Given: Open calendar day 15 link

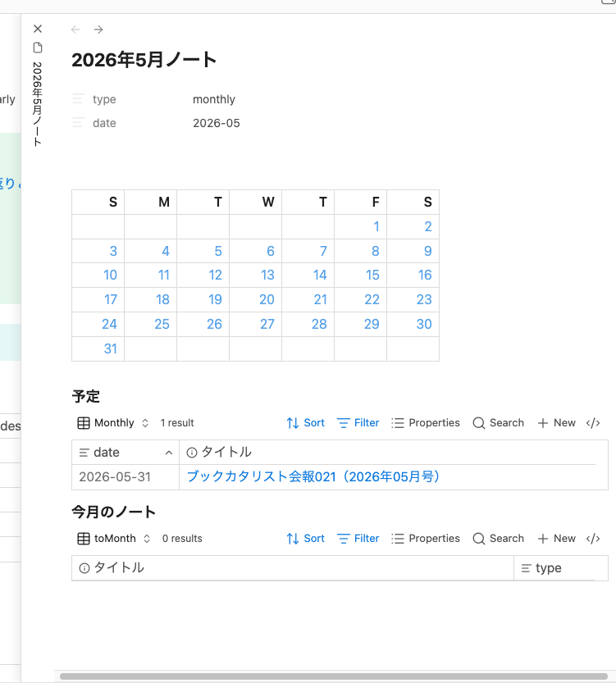Looking at the screenshot, I should click(372, 275).
